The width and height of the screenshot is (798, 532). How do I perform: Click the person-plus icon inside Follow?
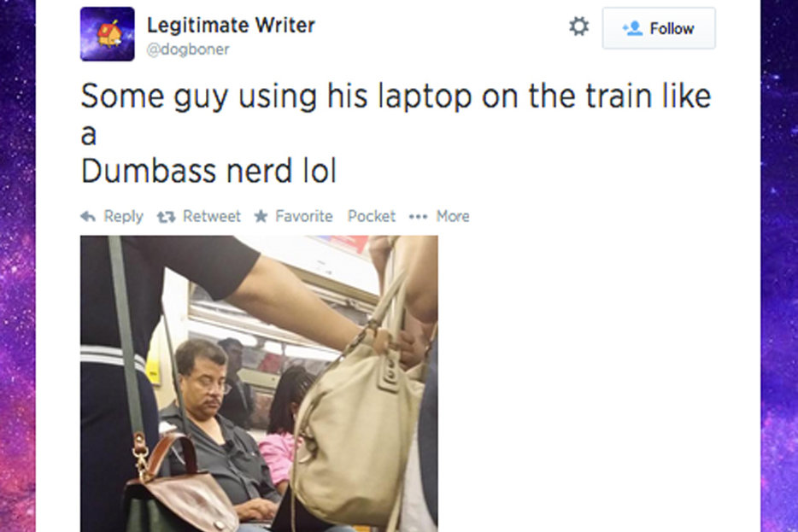click(x=632, y=28)
